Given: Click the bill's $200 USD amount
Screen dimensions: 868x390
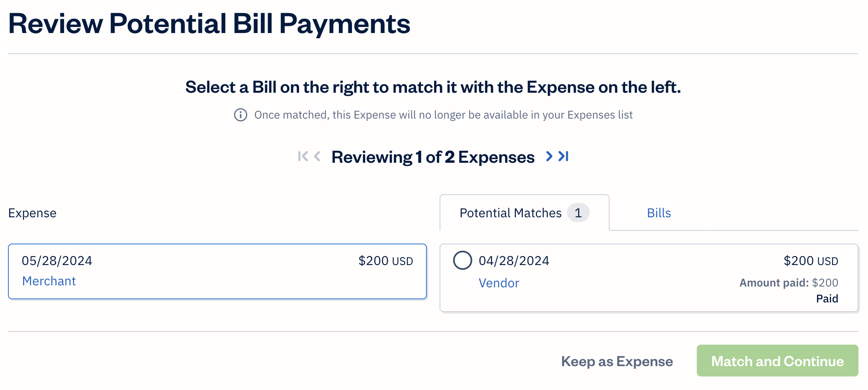Looking at the screenshot, I should pos(811,261).
